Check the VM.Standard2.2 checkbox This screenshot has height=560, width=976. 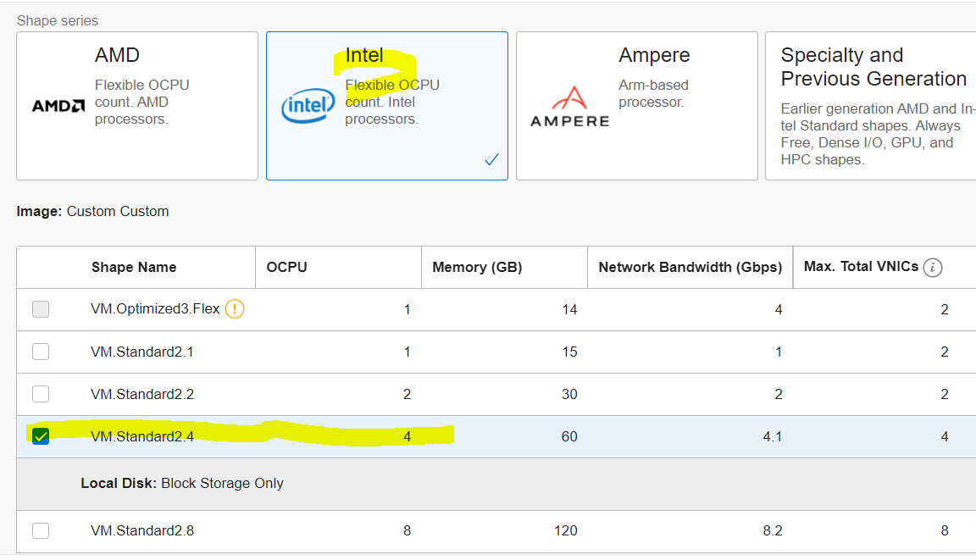click(x=41, y=394)
